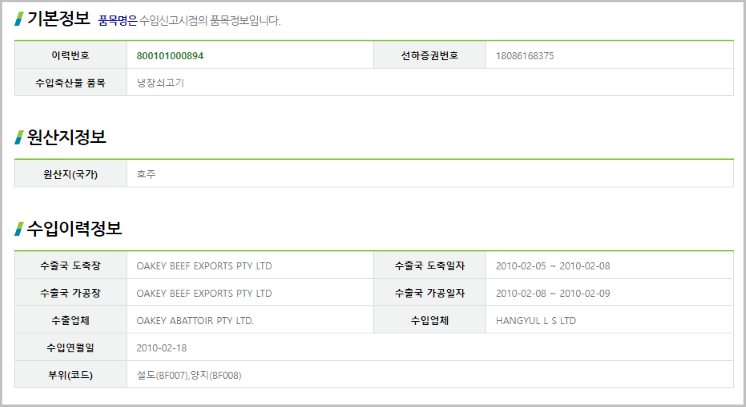Click the exporter OAKEY ABATTOIR PTY LTD.
746x407 pixels.
195,321
